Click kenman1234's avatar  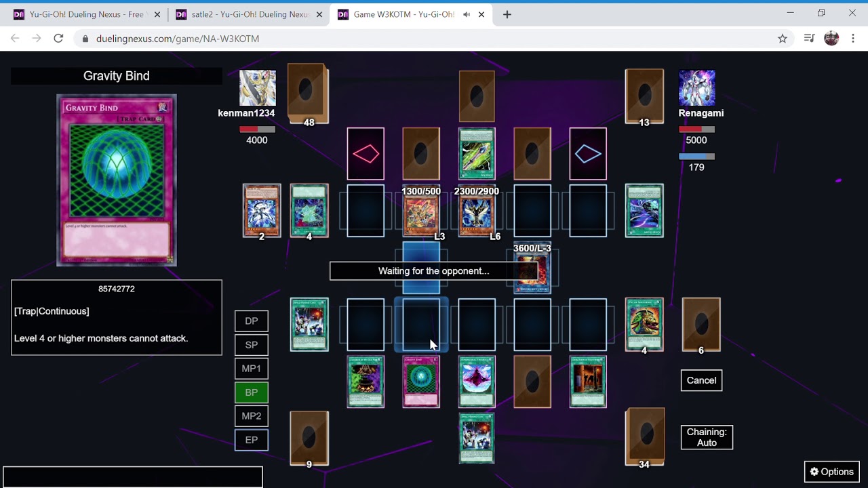tap(258, 88)
